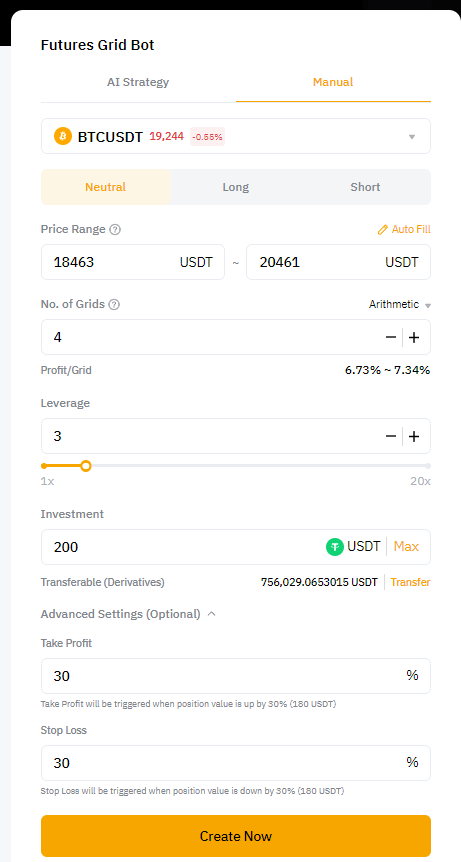
Task: Click the green Tether USDT icon
Action: point(335,547)
